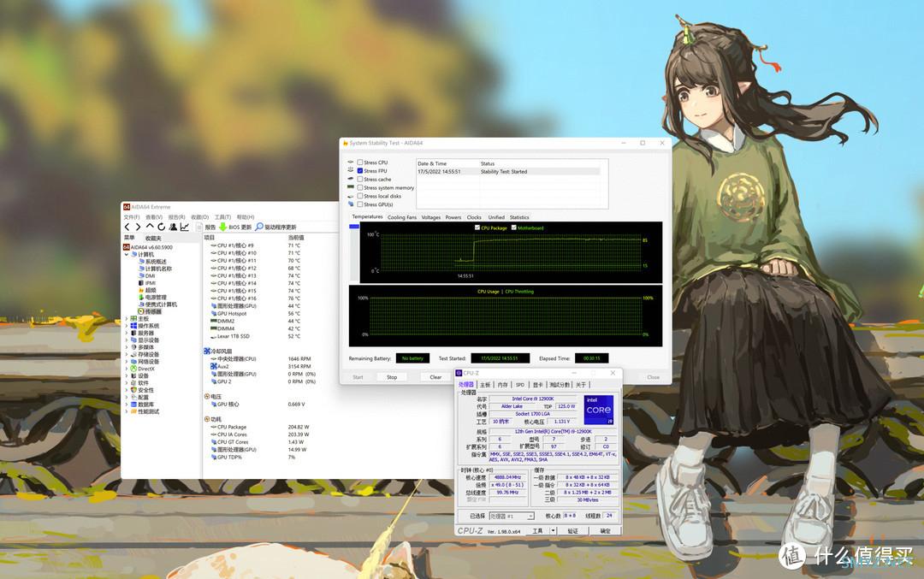Open the 文件(F) menu in AIDA64

coord(132,217)
